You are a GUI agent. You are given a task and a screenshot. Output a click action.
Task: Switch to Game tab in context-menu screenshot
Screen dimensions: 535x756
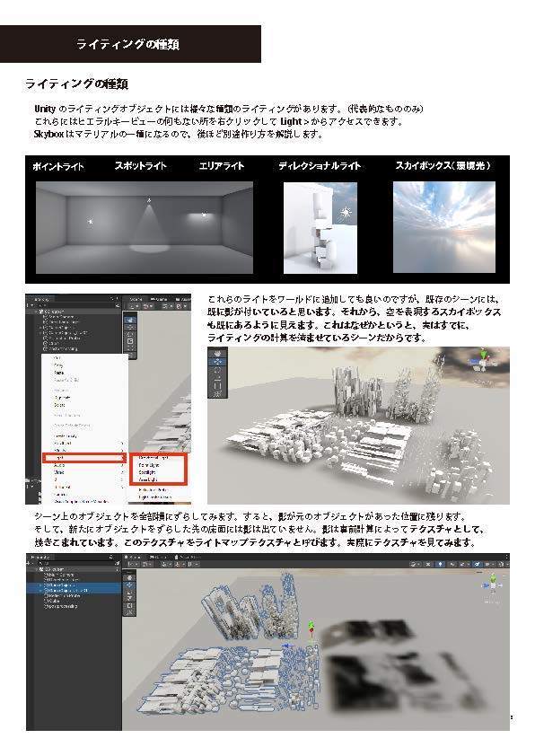click(x=159, y=299)
